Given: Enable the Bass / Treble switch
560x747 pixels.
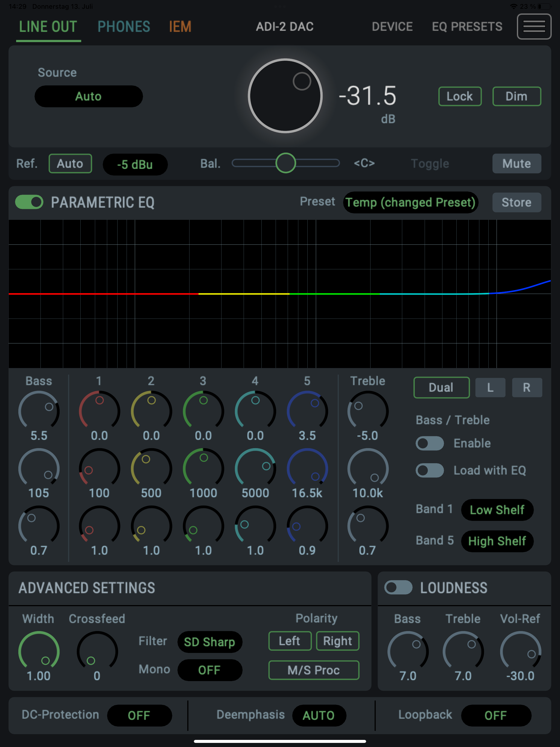Looking at the screenshot, I should pyautogui.click(x=430, y=443).
